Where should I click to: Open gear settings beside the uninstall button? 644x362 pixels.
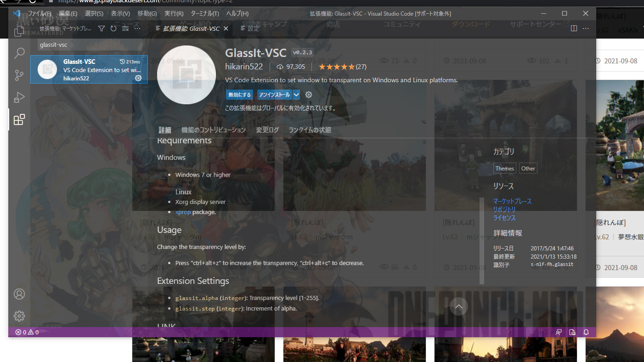pos(309,95)
